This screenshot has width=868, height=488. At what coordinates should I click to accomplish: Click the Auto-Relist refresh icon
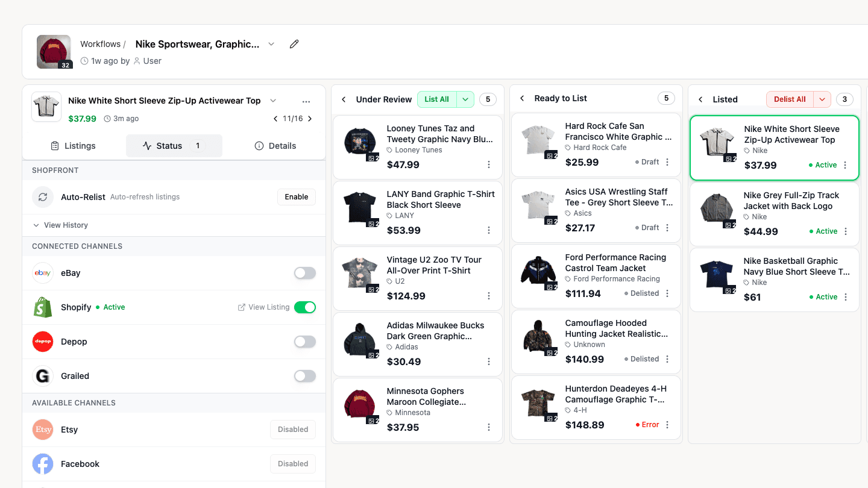43,197
